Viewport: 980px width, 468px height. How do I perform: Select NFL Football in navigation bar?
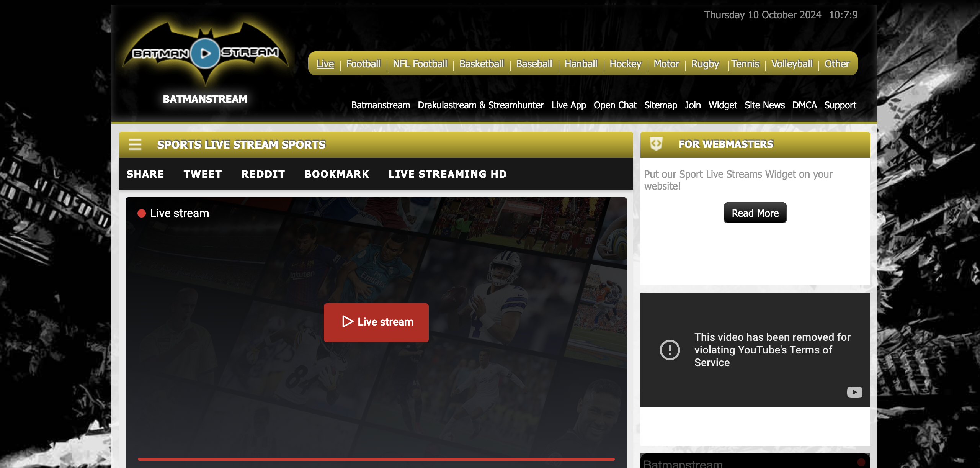[x=420, y=64]
